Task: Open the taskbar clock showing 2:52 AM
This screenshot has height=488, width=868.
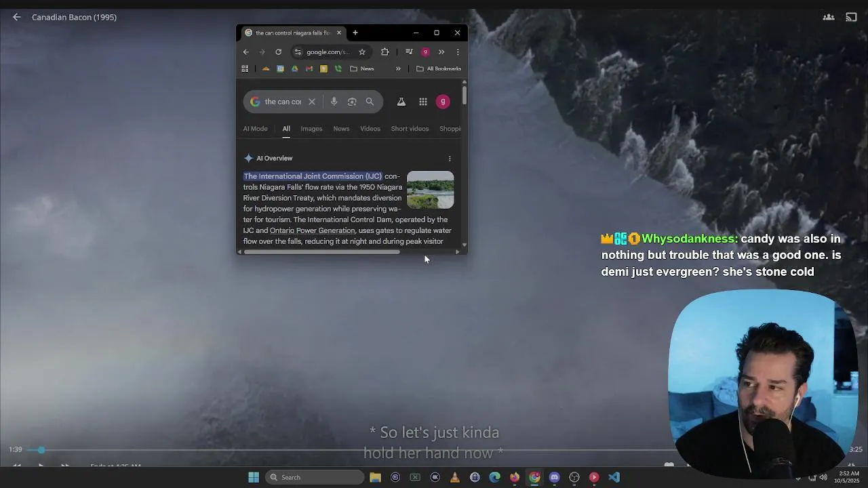Action: [x=848, y=477]
